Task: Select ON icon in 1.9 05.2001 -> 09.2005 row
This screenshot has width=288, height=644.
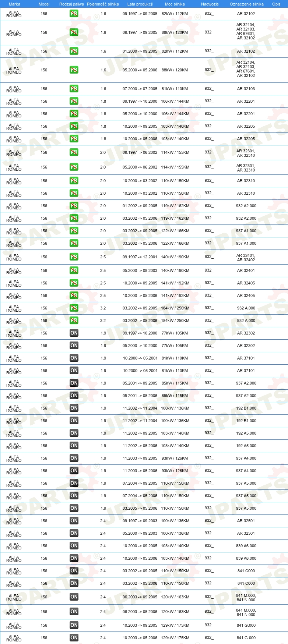Action: click(74, 383)
